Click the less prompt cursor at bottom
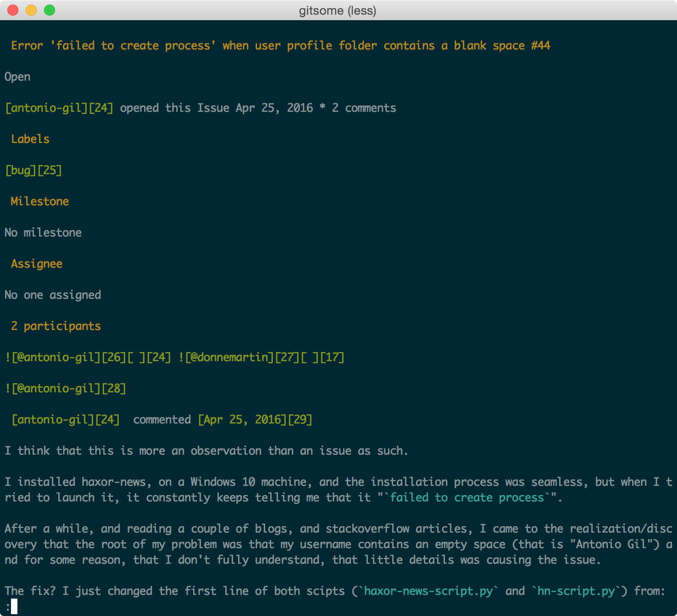This screenshot has height=616, width=677. point(14,607)
